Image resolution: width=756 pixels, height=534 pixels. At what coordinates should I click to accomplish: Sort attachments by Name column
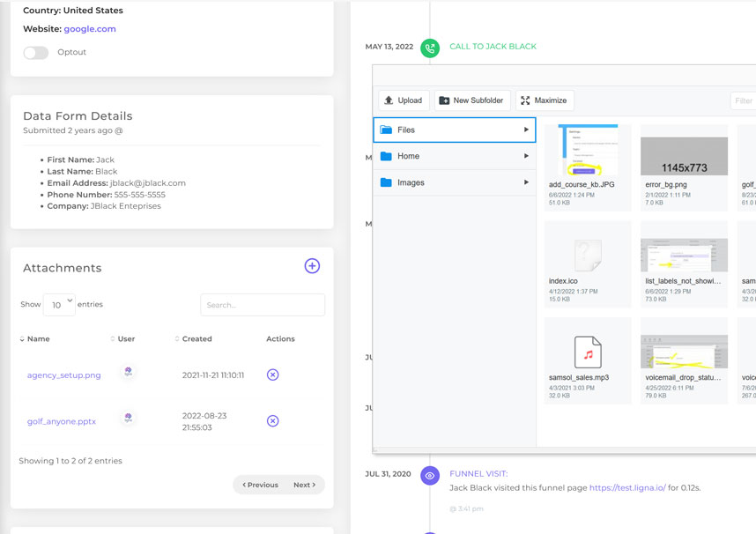[x=38, y=339]
